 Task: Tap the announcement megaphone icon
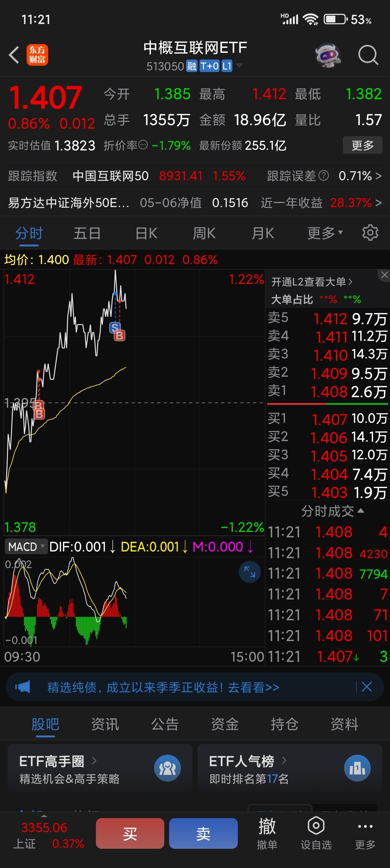coord(23,687)
